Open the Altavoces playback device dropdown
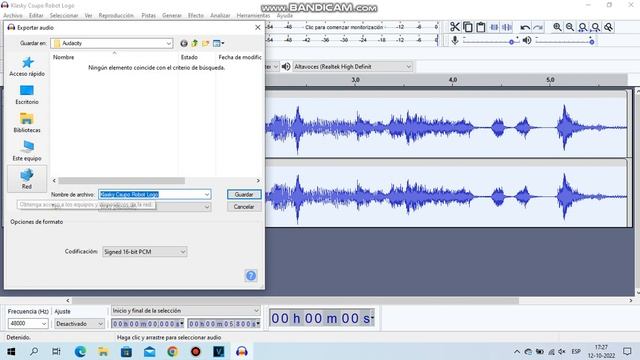 point(352,67)
